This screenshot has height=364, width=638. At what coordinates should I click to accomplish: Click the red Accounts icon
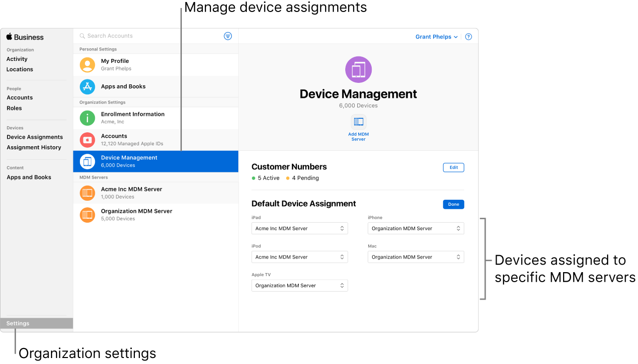point(87,140)
